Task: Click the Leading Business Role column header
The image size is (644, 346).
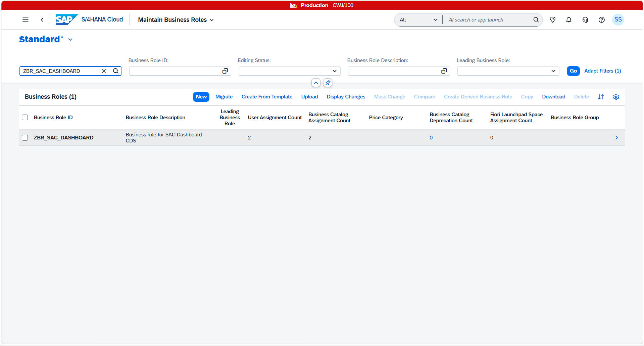Action: coord(230,118)
